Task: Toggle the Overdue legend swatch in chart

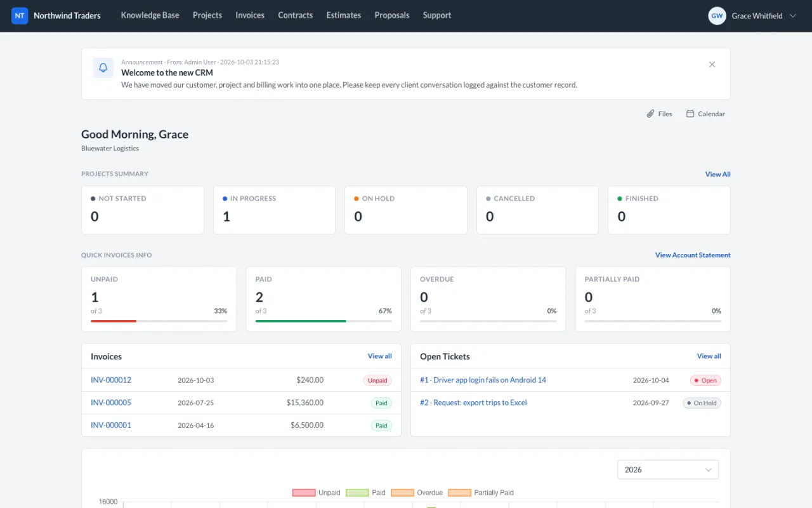Action: (x=402, y=493)
